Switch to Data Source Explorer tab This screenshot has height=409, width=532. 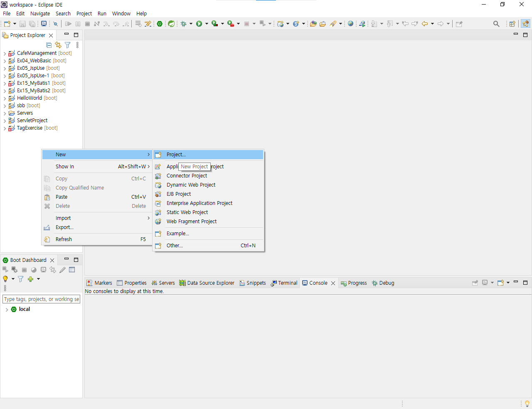[207, 283]
